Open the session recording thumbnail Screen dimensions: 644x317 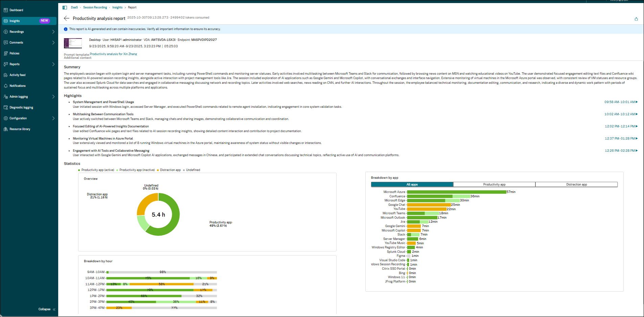(73, 43)
